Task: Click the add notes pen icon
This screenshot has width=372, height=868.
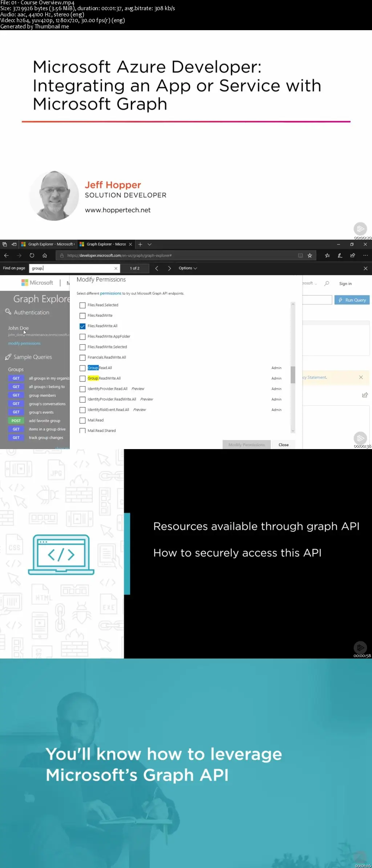Action: (340, 255)
